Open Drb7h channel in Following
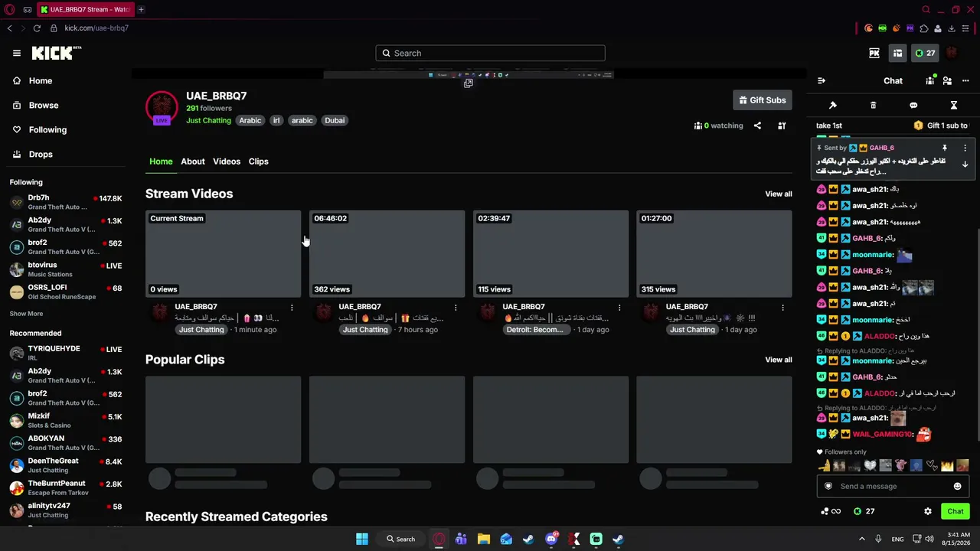 click(65, 202)
